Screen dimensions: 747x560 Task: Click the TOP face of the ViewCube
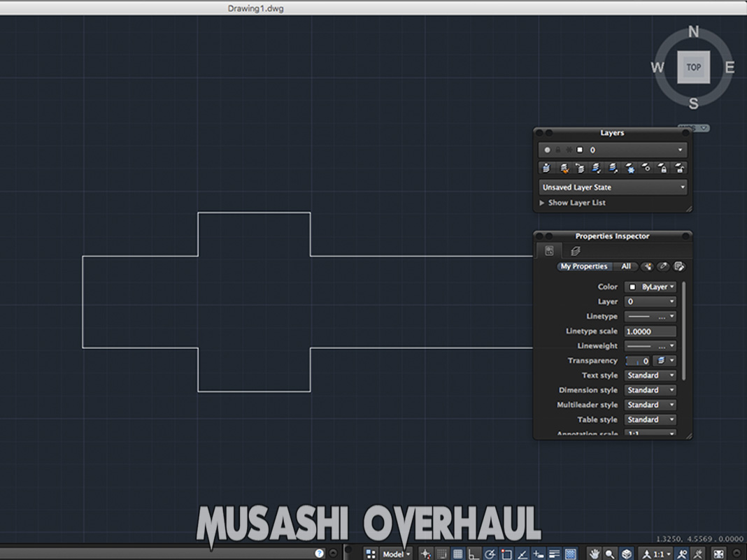(694, 67)
